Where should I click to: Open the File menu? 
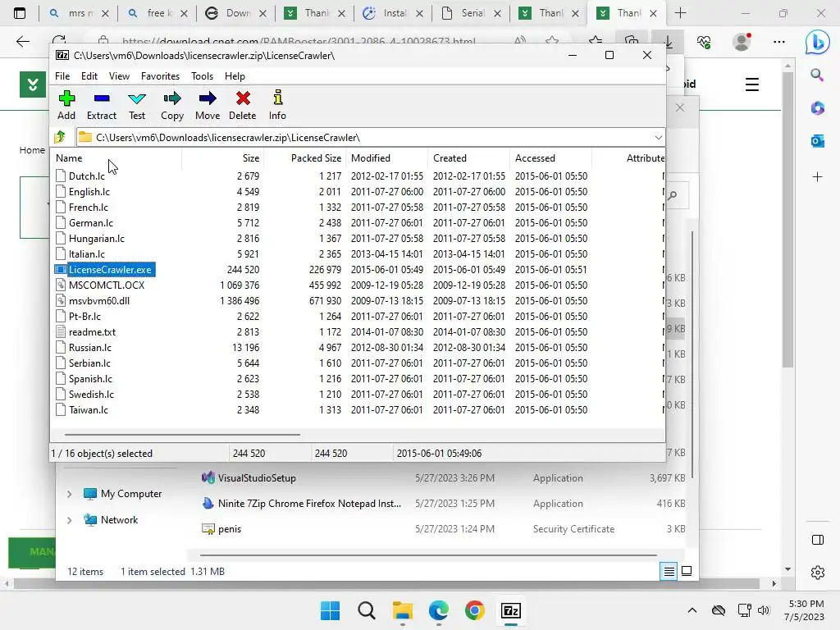tap(62, 76)
